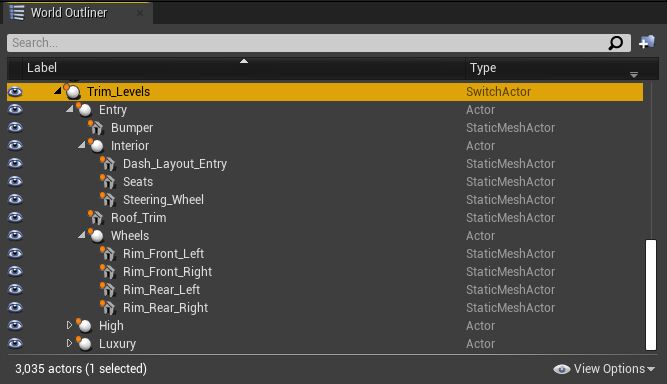The image size is (667, 384).
Task: Click the Roof_Trim mesh icon
Action: point(96,218)
